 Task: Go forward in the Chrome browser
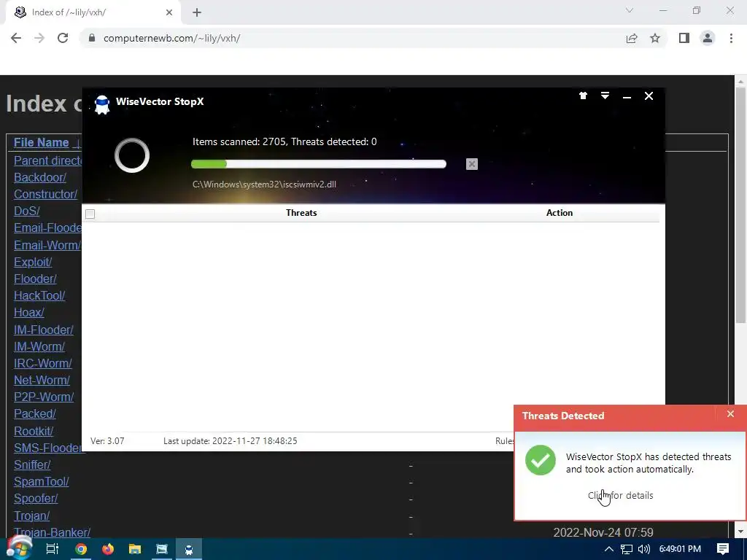pos(39,38)
